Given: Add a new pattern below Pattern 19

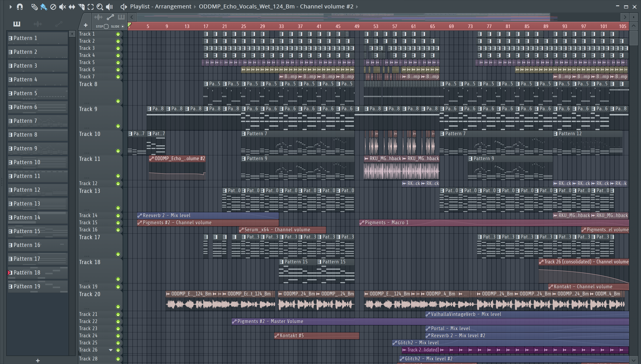Looking at the screenshot, I should click(x=38, y=360).
